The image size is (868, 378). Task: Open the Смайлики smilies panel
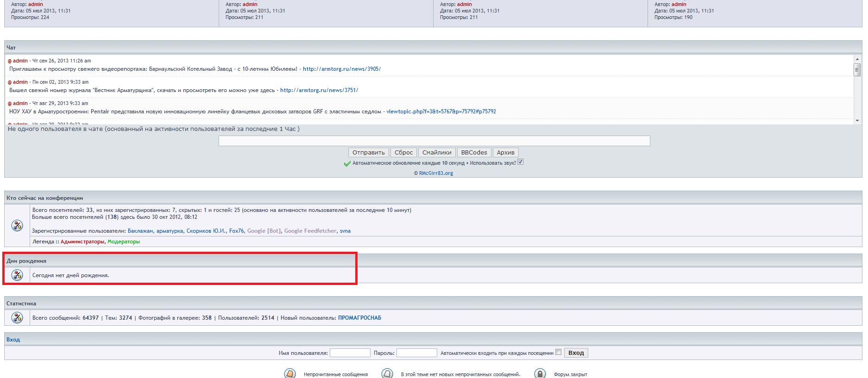[x=437, y=153]
